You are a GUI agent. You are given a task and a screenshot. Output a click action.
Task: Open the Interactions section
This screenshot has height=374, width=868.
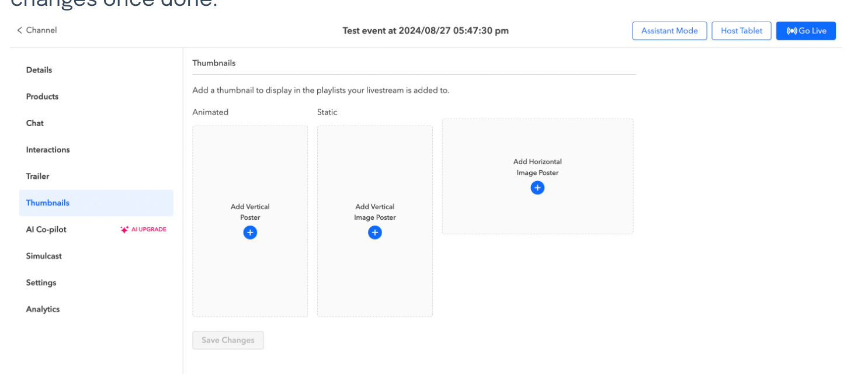(47, 150)
